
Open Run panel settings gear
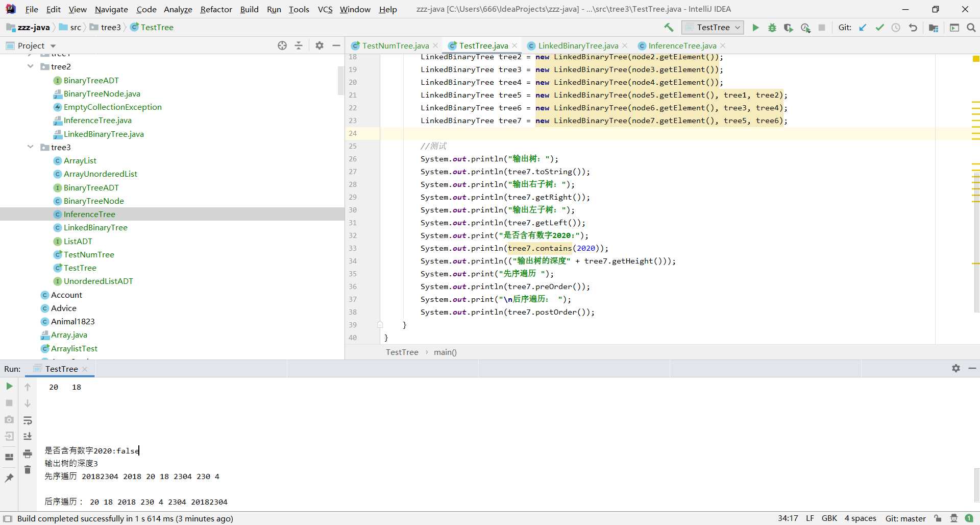point(956,368)
